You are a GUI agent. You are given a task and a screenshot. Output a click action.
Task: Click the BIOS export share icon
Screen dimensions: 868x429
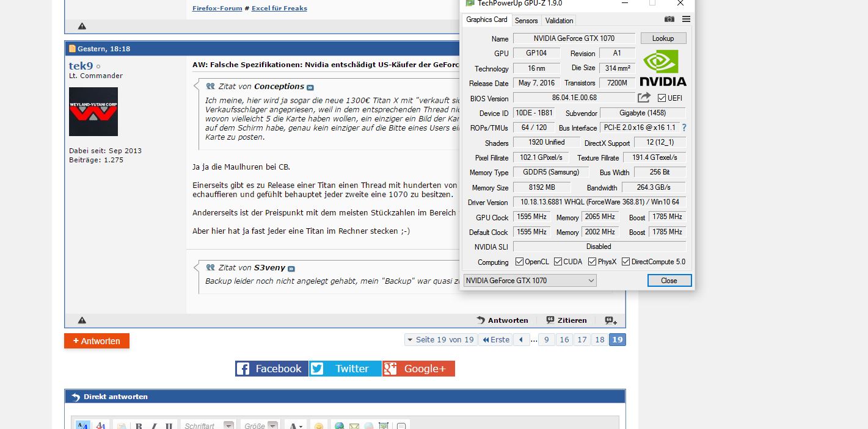tap(644, 98)
